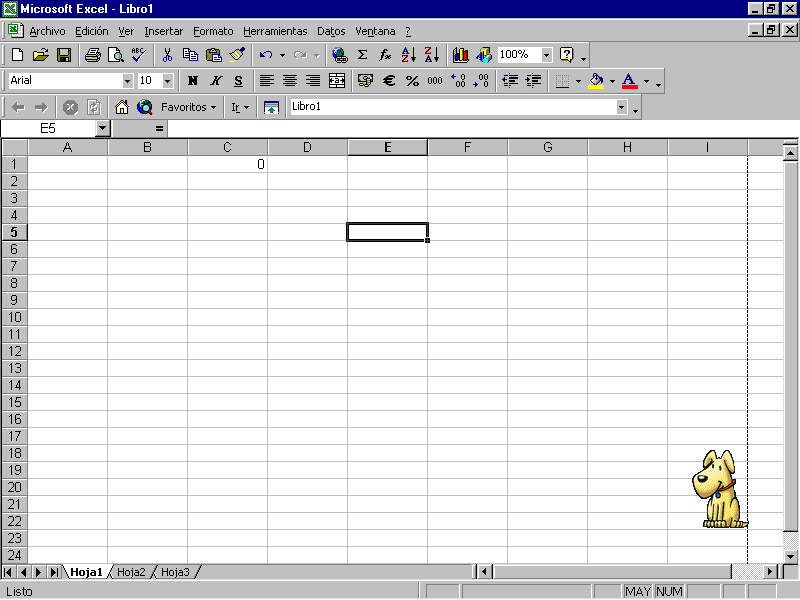The width and height of the screenshot is (800, 600).
Task: Open a file with the Open folder icon
Action: (41, 55)
